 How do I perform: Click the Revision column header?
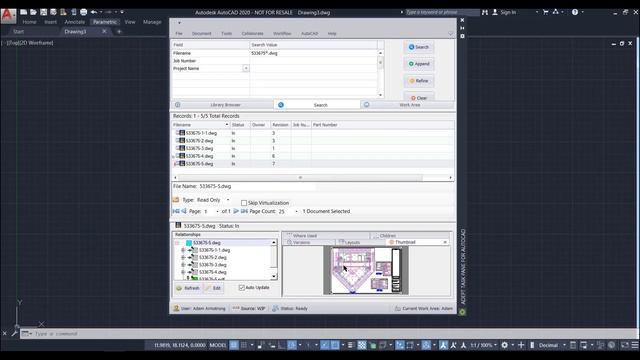pos(280,125)
